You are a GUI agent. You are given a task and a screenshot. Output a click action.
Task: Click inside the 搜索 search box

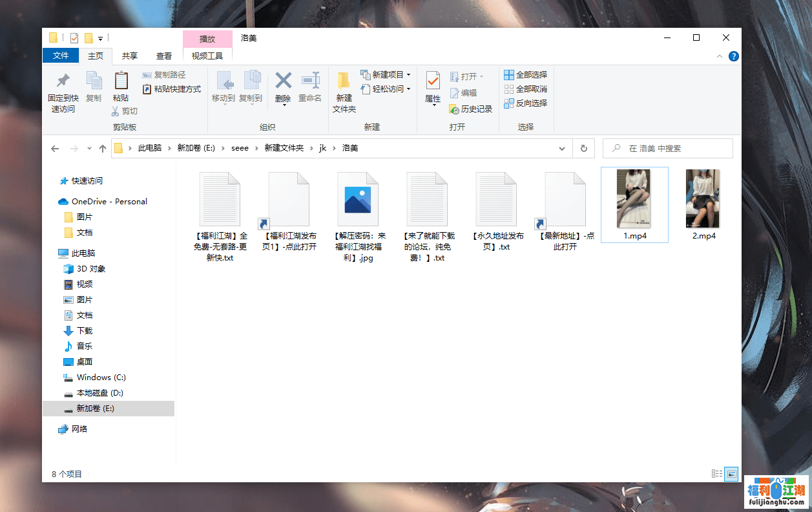[672, 148]
